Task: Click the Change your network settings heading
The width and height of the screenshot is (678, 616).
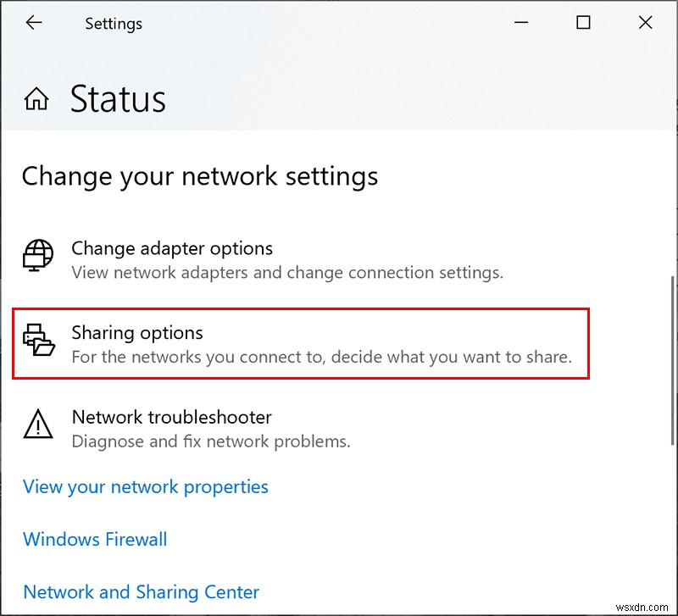Action: click(x=200, y=176)
